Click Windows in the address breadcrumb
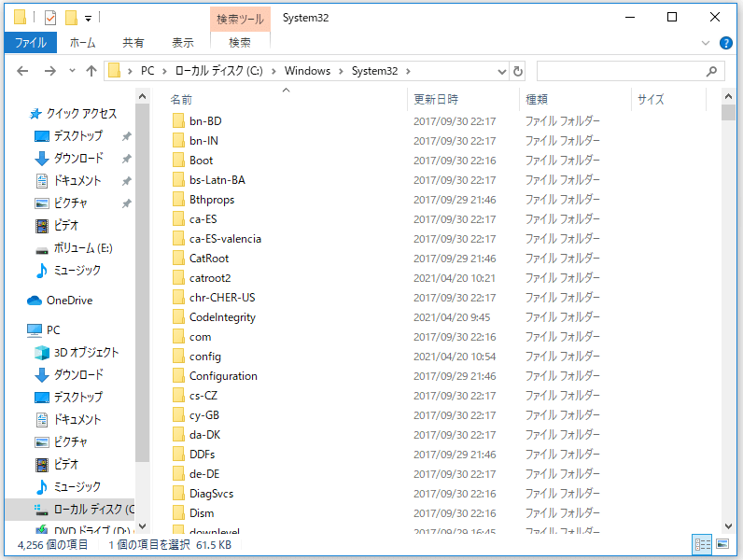Image resolution: width=743 pixels, height=560 pixels. pos(307,71)
